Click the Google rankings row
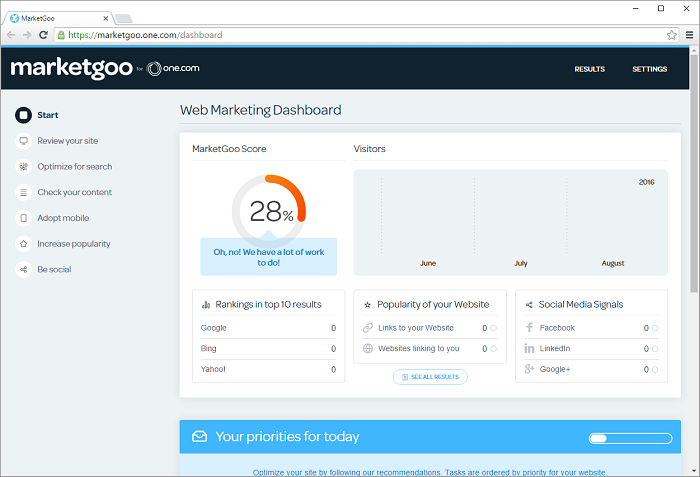The height and width of the screenshot is (477, 700). pos(268,328)
